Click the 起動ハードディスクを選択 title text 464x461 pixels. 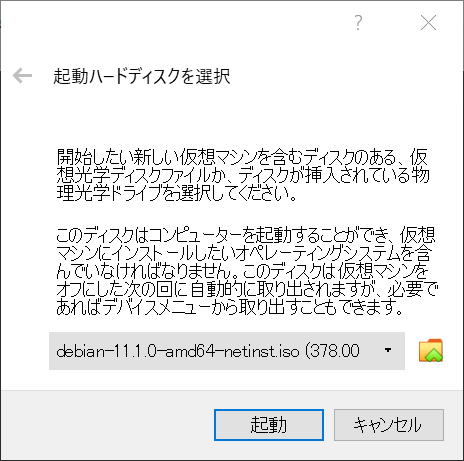pyautogui.click(x=142, y=76)
